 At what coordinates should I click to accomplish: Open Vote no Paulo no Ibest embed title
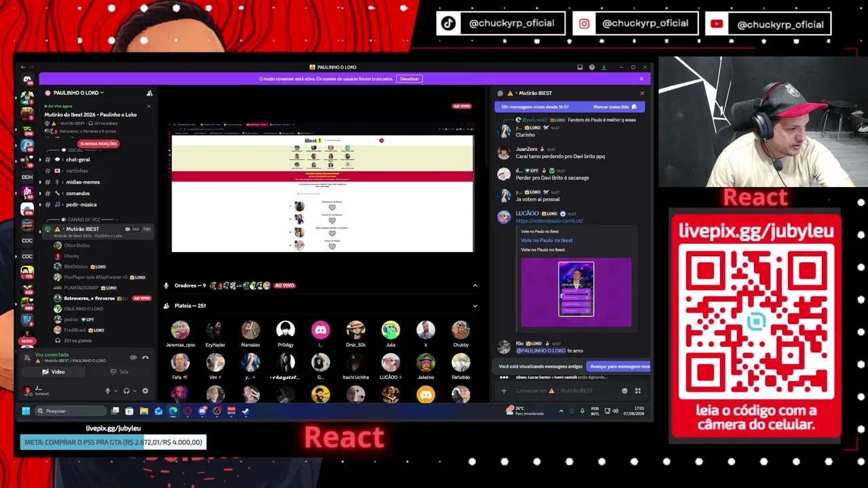[x=547, y=240]
